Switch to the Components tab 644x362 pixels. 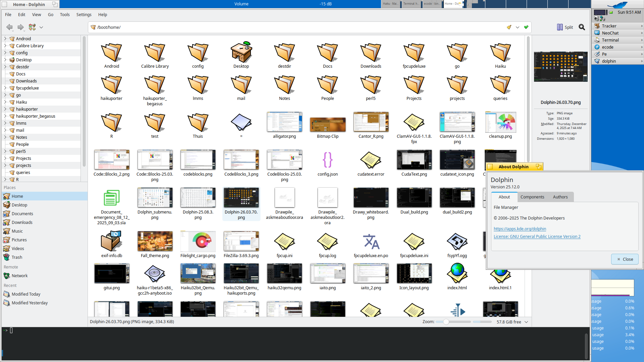tap(532, 197)
